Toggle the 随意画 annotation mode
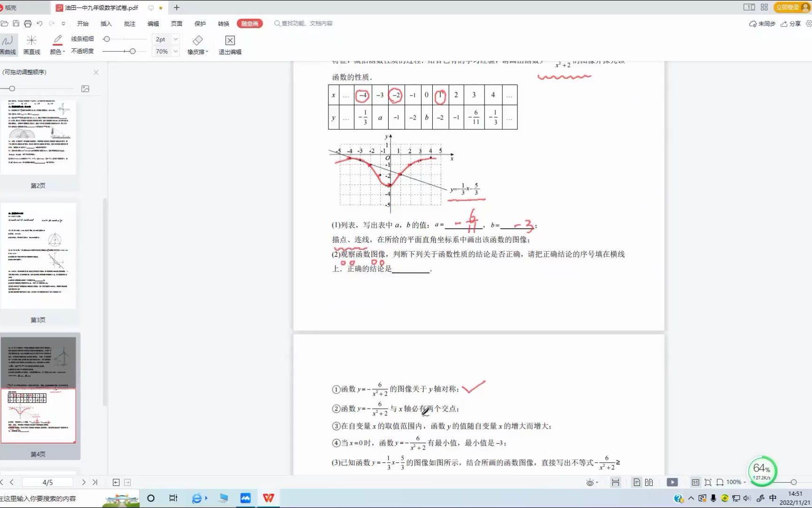Viewport: 812px width, 508px height. [x=250, y=23]
